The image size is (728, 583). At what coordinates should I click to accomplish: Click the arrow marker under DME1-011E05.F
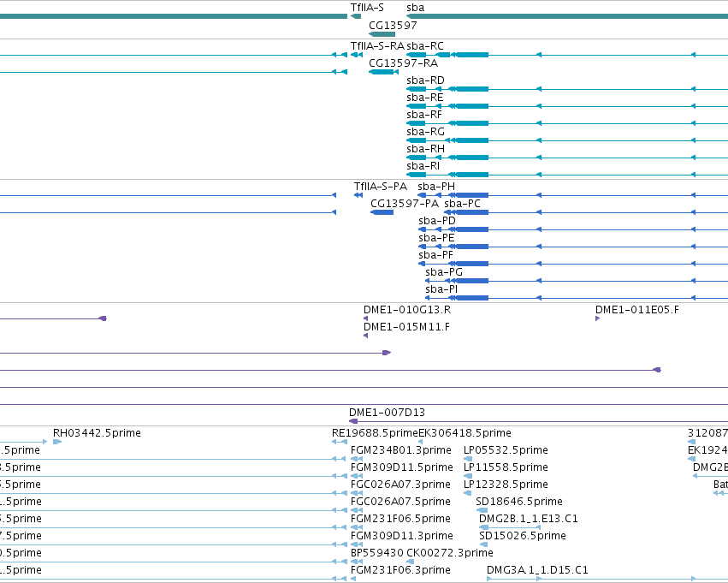pyautogui.click(x=597, y=318)
